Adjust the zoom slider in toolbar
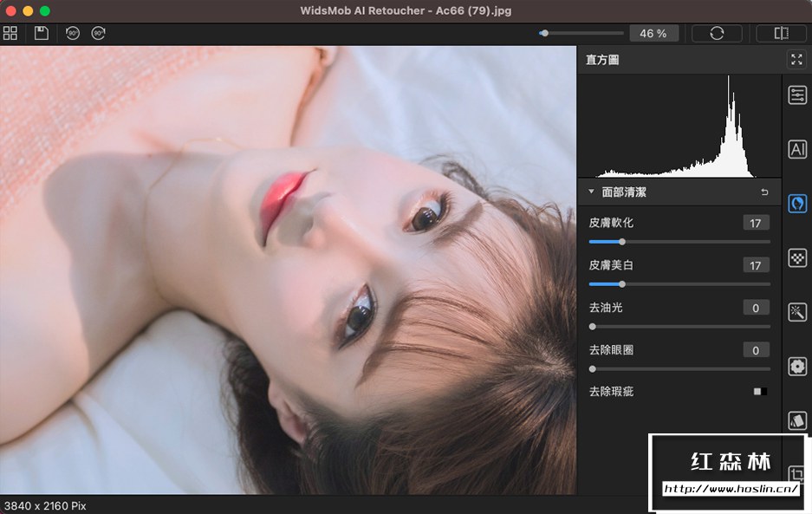 point(581,33)
